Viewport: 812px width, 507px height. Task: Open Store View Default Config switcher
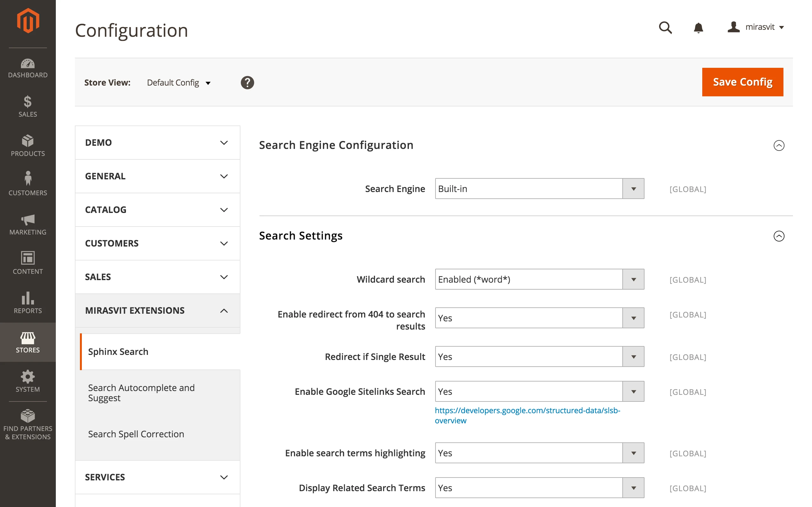[x=179, y=83]
